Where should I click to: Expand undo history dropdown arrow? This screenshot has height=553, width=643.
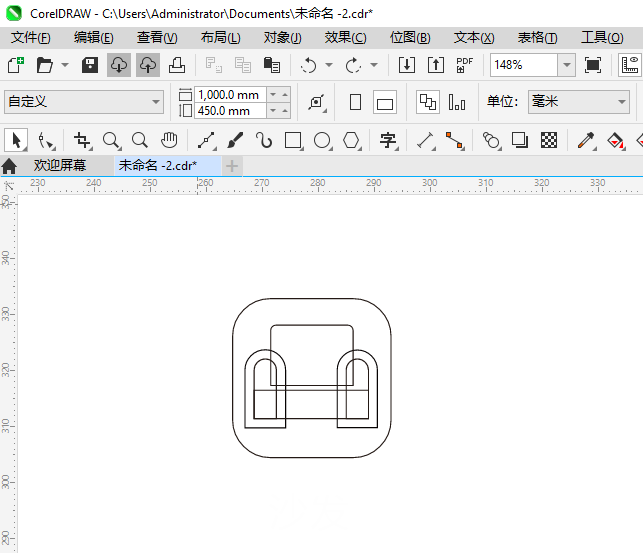(x=329, y=65)
